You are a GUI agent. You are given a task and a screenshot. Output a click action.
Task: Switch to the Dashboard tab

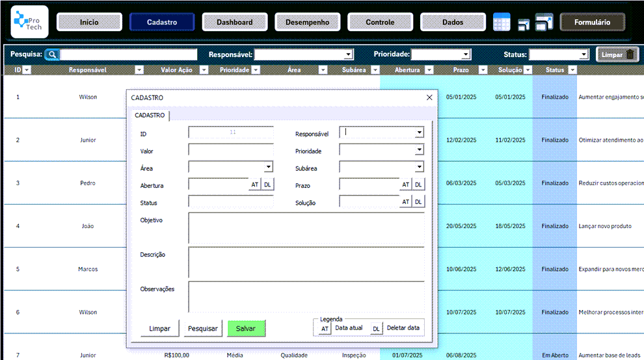(x=235, y=22)
